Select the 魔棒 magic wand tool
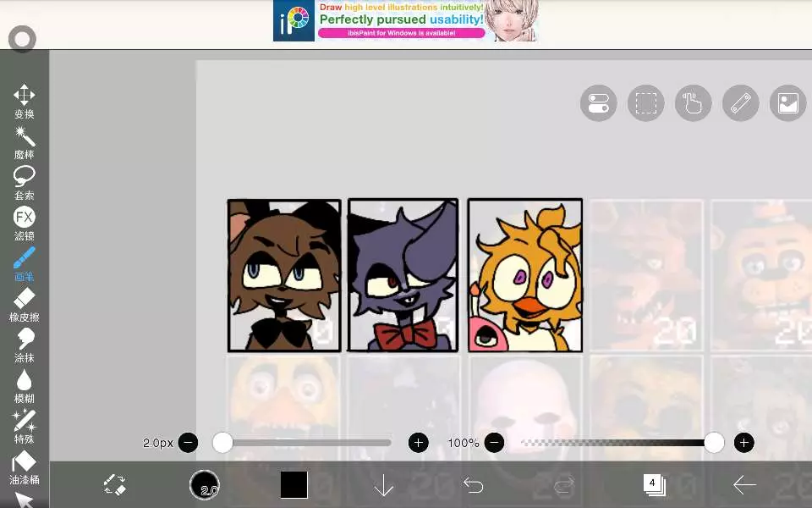Image resolution: width=812 pixels, height=508 pixels. click(x=25, y=142)
